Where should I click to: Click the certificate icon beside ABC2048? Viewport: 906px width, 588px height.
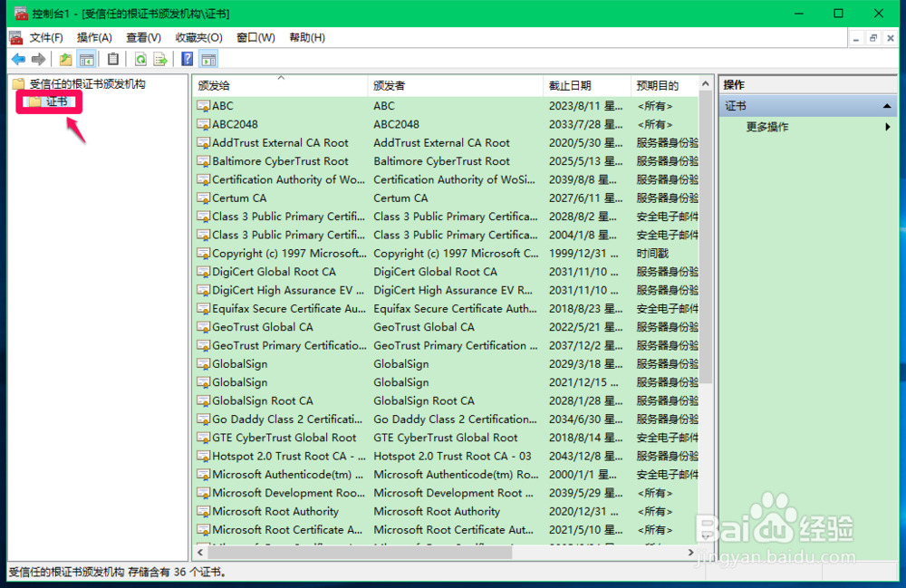tap(203, 124)
